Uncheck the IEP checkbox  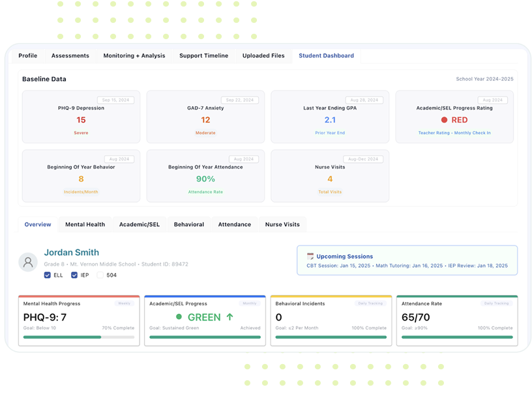(x=74, y=275)
